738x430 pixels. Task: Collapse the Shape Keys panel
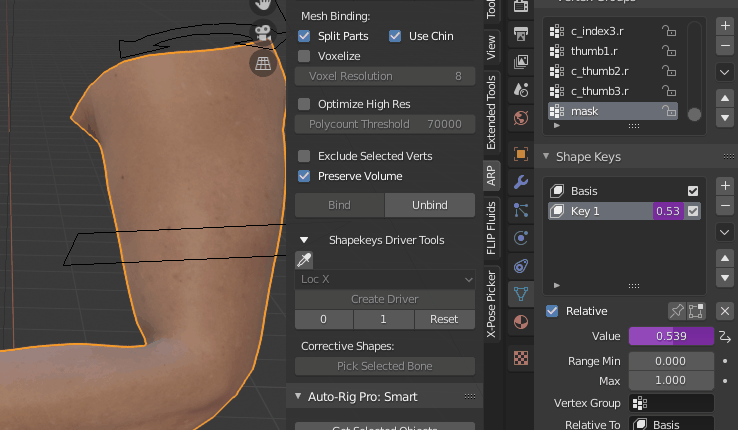546,156
